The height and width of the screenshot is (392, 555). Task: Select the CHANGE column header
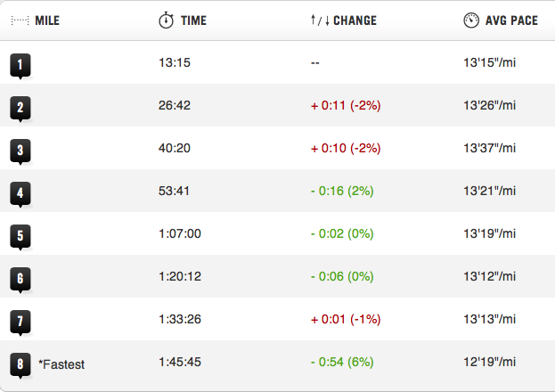(354, 20)
